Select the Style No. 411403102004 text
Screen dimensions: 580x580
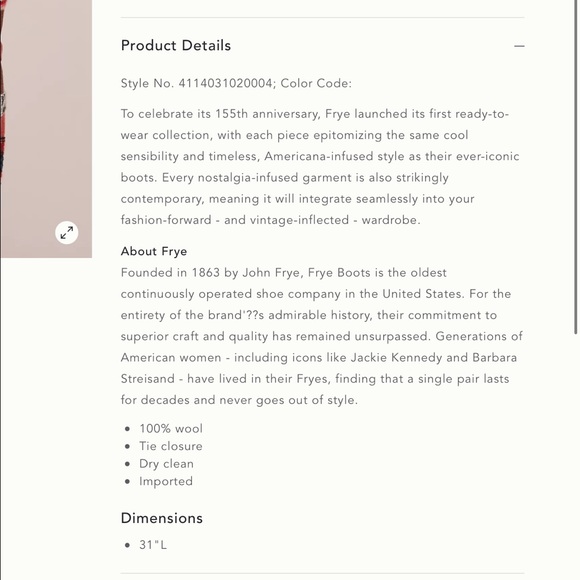198,83
